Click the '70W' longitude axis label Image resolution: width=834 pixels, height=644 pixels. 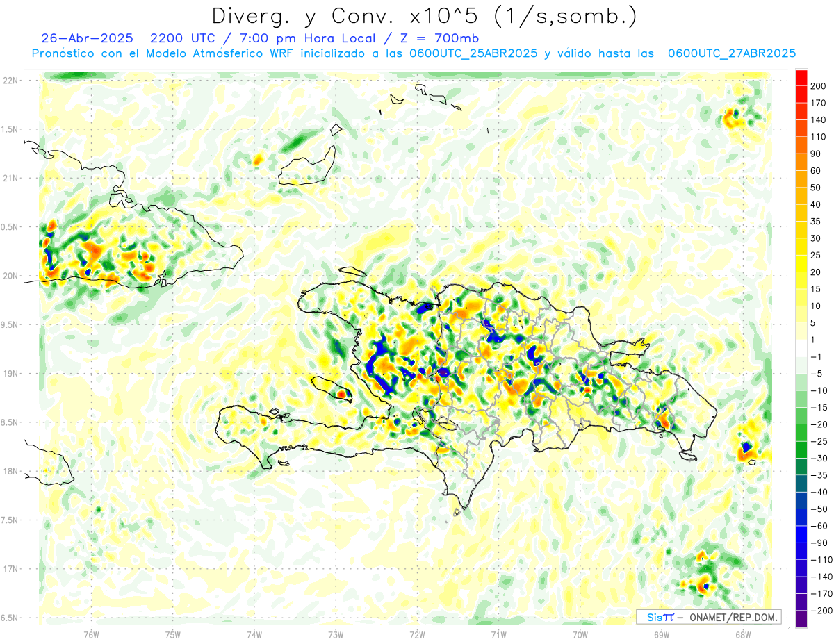tap(580, 634)
